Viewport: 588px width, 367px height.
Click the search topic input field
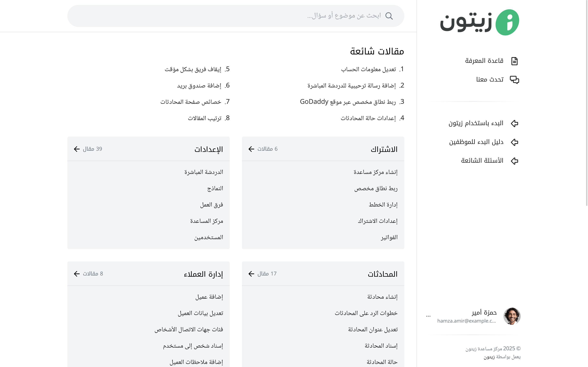point(219,16)
